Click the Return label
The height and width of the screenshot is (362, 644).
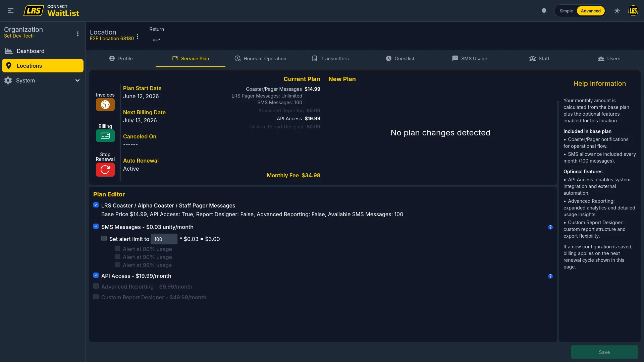[x=157, y=29]
